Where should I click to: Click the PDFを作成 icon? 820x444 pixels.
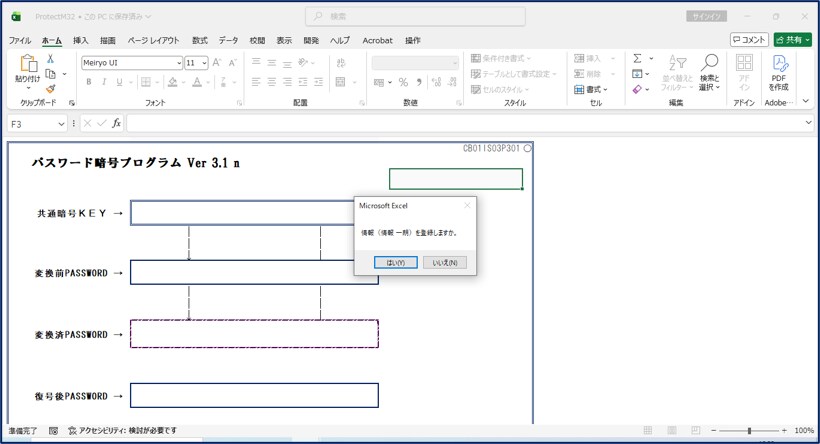click(x=779, y=72)
